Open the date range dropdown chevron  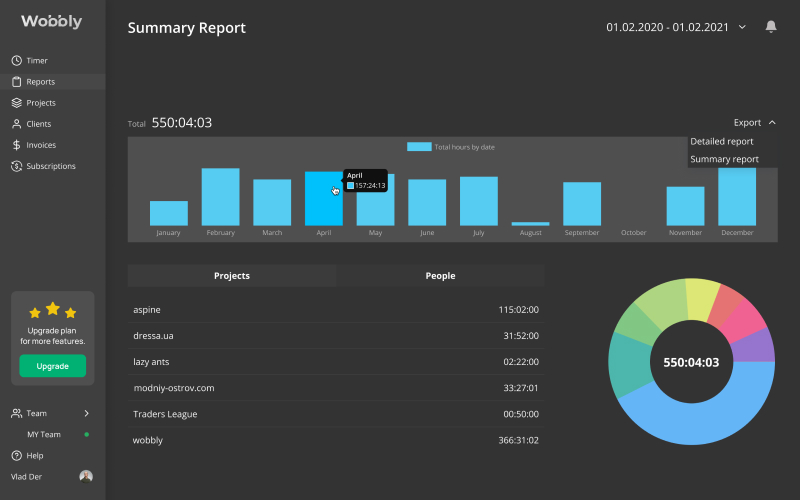click(x=742, y=27)
